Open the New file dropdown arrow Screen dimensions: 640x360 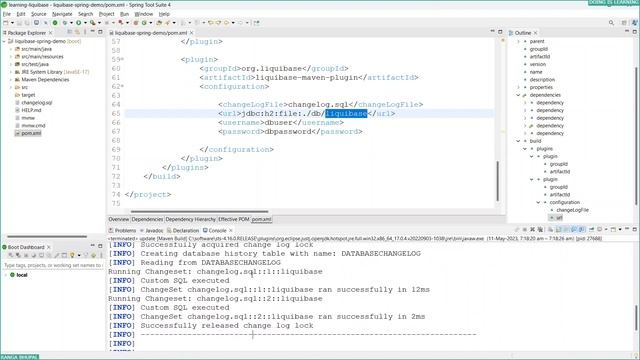point(12,23)
